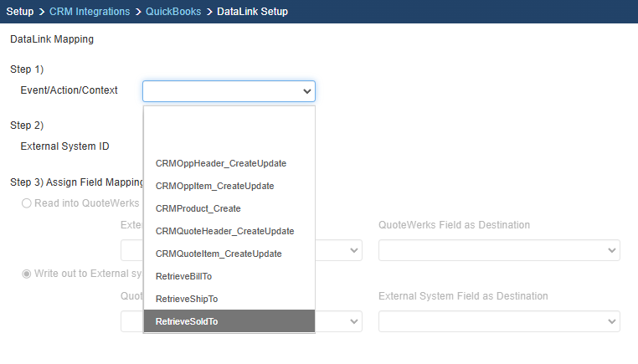Collapse the Event/Action/Context dropdown

click(x=229, y=90)
